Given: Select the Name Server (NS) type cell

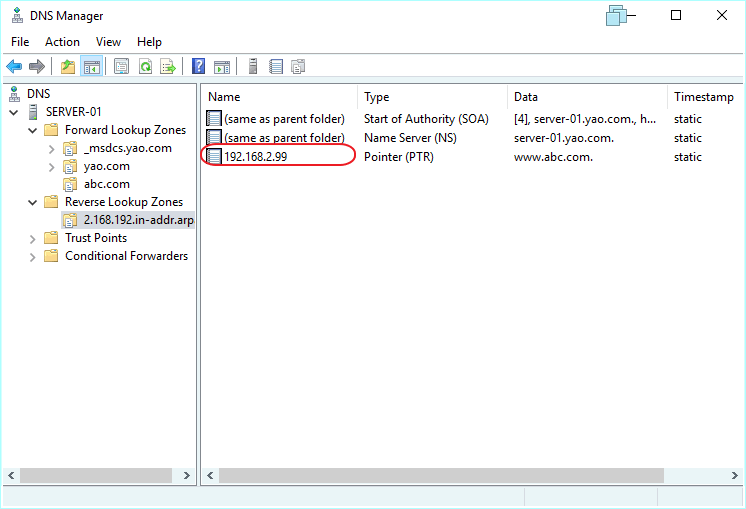Looking at the screenshot, I should 410,137.
